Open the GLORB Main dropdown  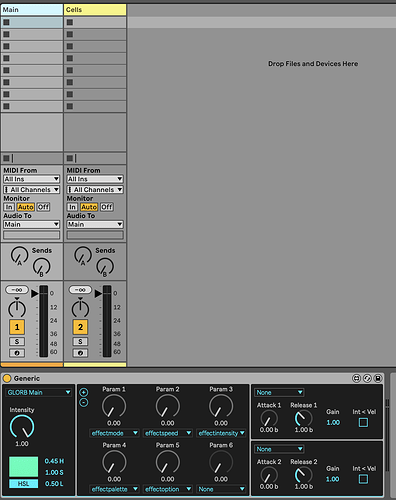click(x=39, y=392)
